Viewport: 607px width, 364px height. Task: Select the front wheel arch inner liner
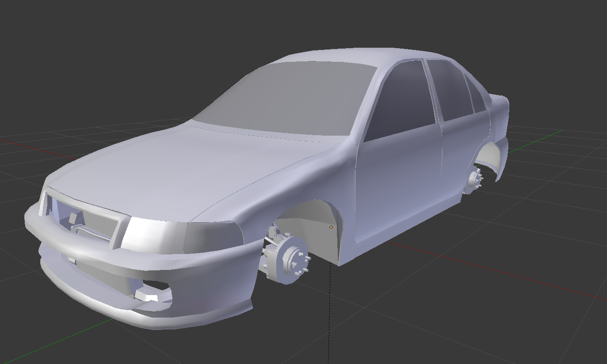pos(316,230)
